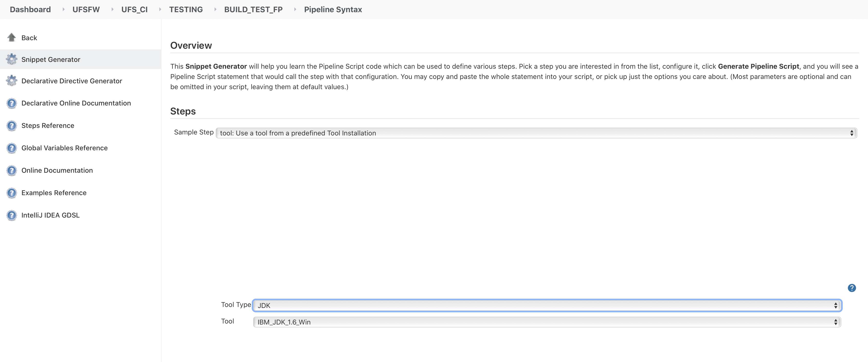Viewport: 868px width, 362px height.
Task: Click the Declarative Directive Generator gear icon
Action: click(x=11, y=81)
